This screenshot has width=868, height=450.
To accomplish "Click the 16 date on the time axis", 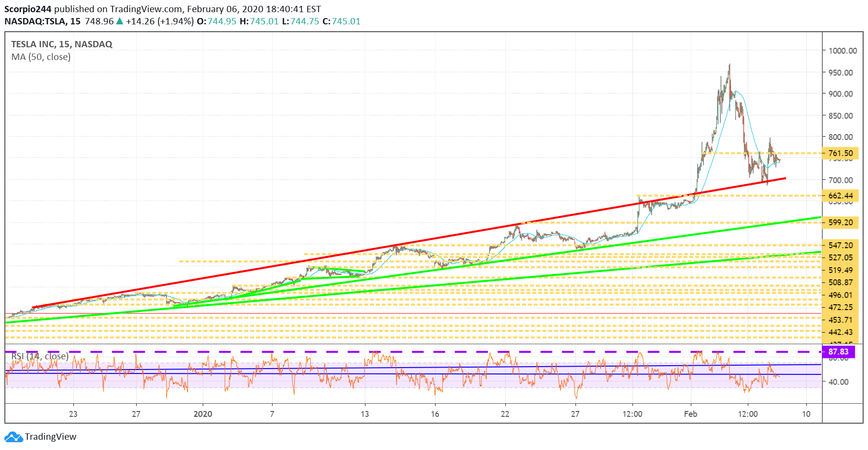I will click(435, 414).
